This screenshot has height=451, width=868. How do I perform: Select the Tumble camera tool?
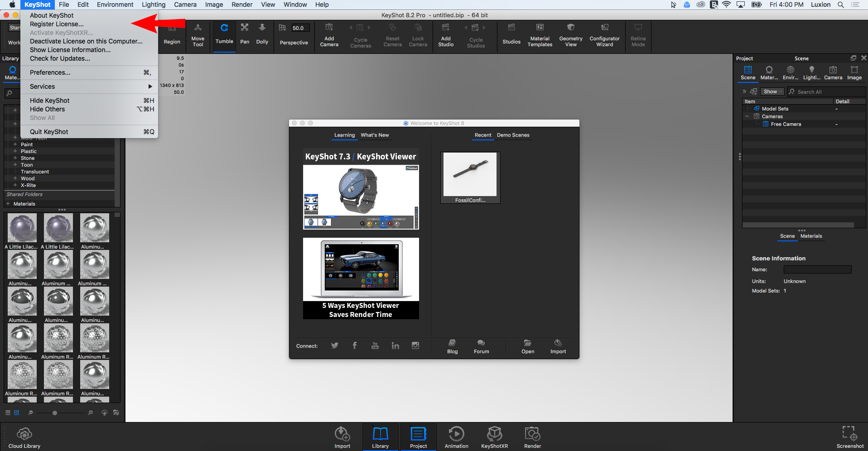pyautogui.click(x=224, y=34)
